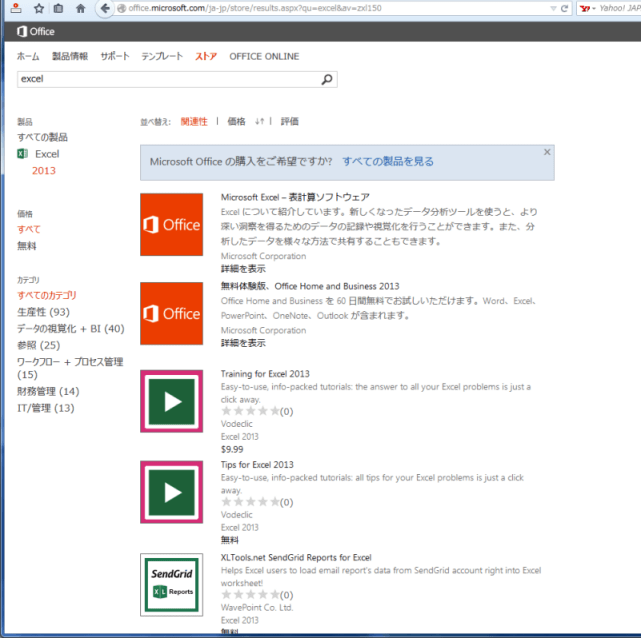The width and height of the screenshot is (641, 638).
Task: Select すべてのカテゴリ category filter
Action: point(47,295)
